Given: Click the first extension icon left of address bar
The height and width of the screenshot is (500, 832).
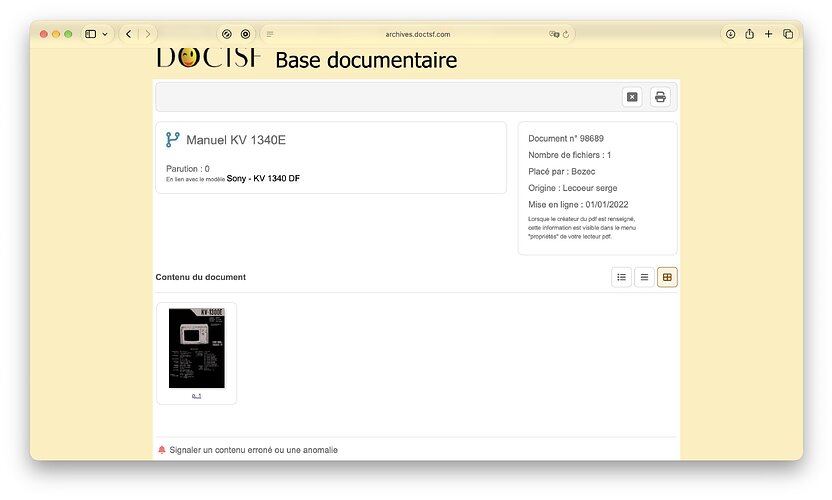Looking at the screenshot, I should (227, 34).
